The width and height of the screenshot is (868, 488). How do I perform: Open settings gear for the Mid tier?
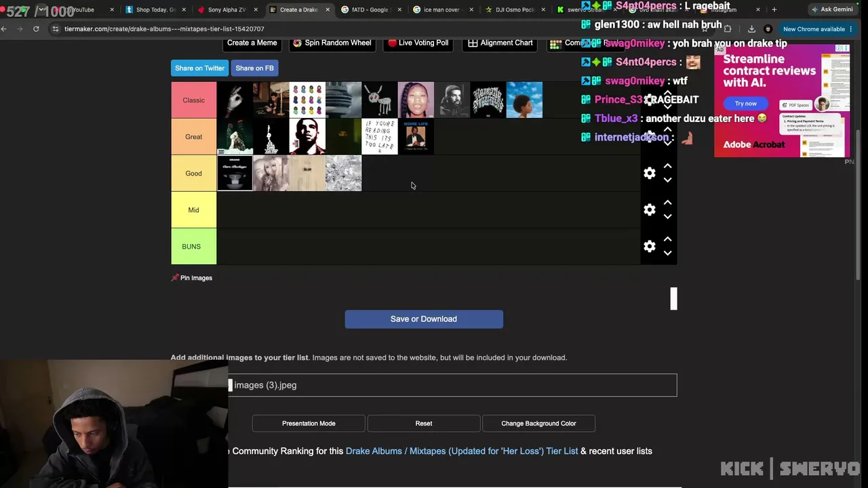pos(650,210)
